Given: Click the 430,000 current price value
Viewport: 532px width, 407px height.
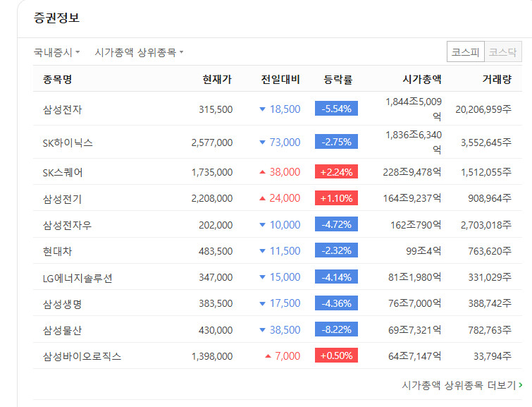Looking at the screenshot, I should tap(216, 330).
